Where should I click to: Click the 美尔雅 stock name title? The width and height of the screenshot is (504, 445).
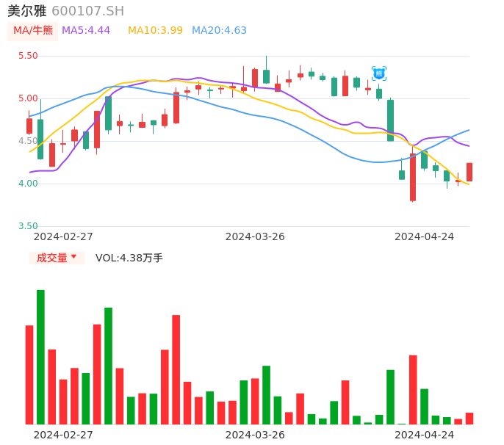click(x=26, y=11)
